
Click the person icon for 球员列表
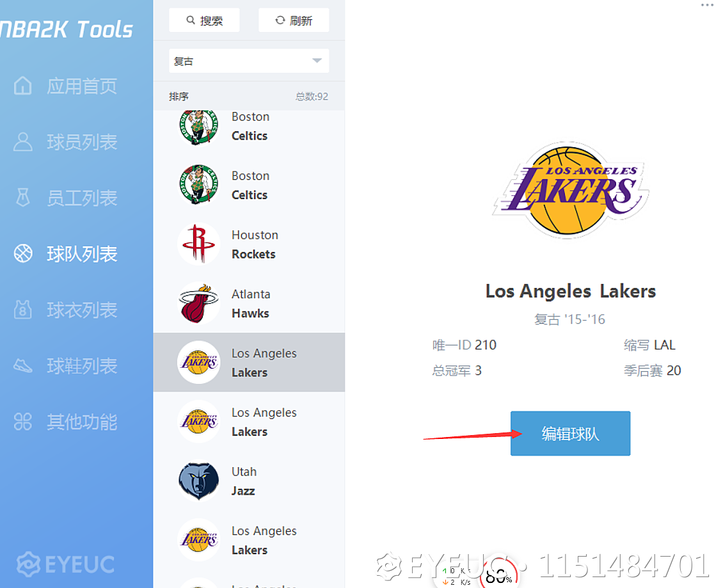pos(23,142)
